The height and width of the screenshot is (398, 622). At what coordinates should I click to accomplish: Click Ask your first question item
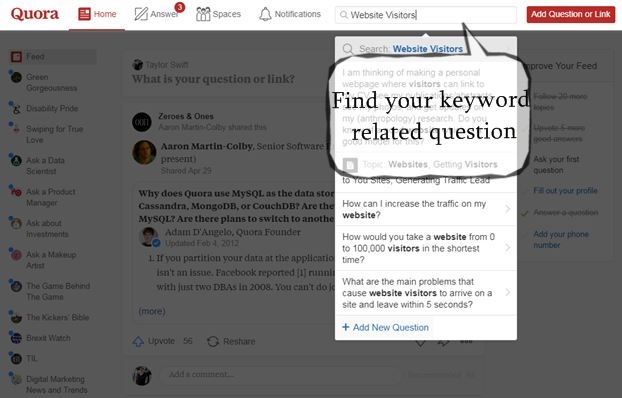coord(556,165)
